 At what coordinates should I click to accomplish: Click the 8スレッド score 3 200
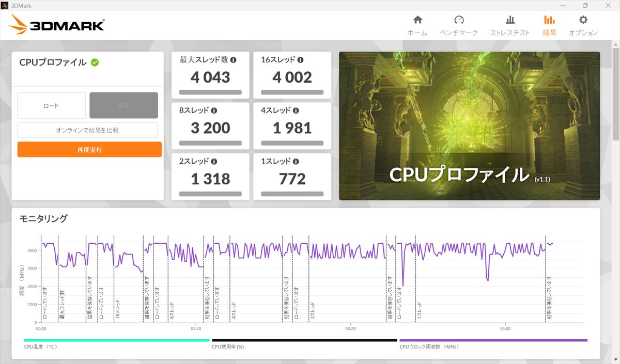[210, 128]
